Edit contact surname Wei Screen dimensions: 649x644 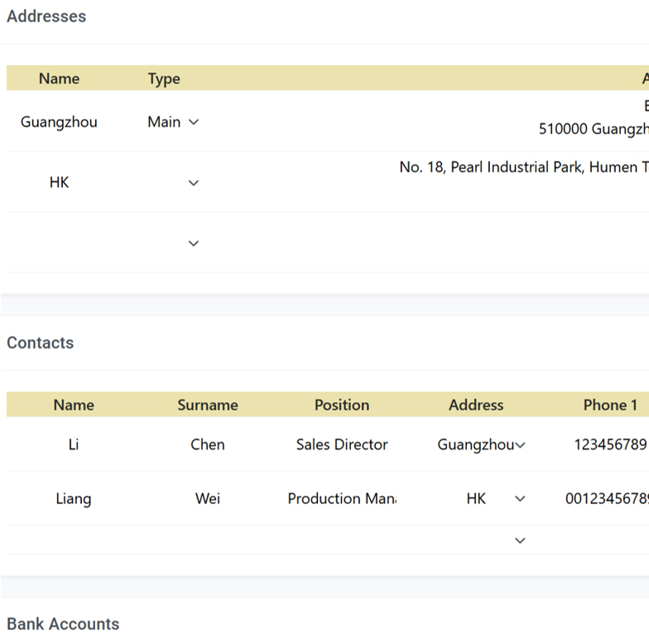click(x=207, y=499)
